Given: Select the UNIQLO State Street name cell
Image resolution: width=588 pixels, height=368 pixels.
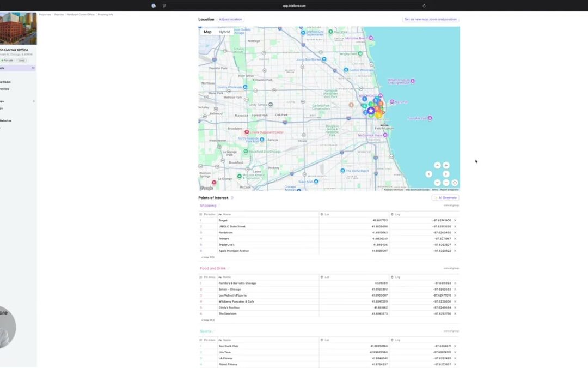Looking at the screenshot, I should pyautogui.click(x=268, y=226).
